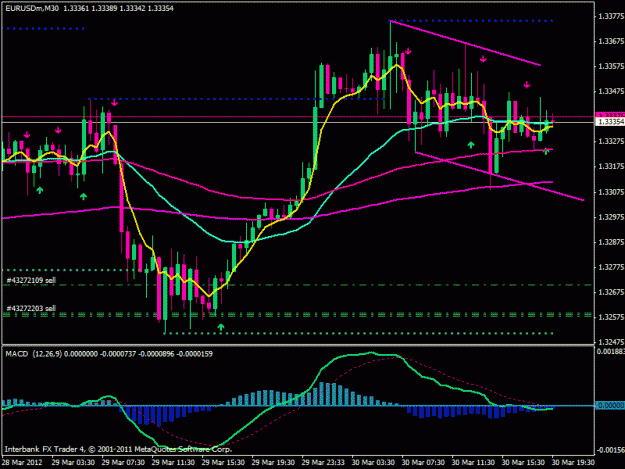Click the 1.32975 price axis value
Screen dimensions: 625x469
click(x=611, y=217)
